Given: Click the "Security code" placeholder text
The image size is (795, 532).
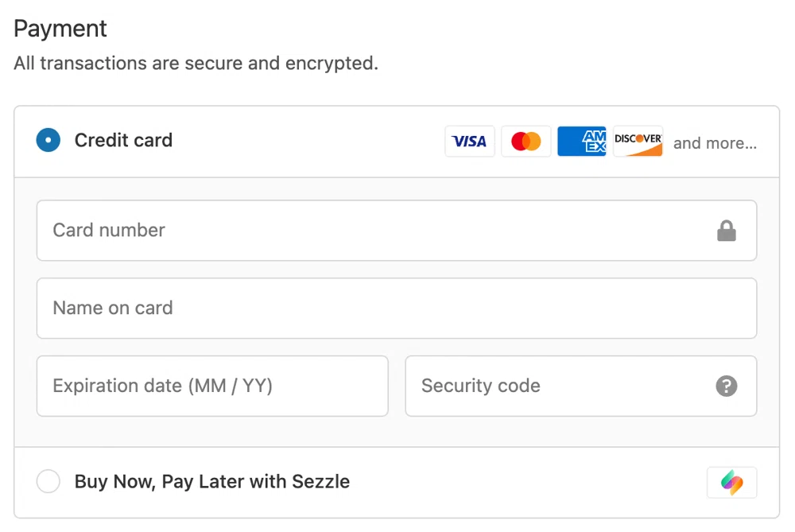Looking at the screenshot, I should pyautogui.click(x=481, y=386).
